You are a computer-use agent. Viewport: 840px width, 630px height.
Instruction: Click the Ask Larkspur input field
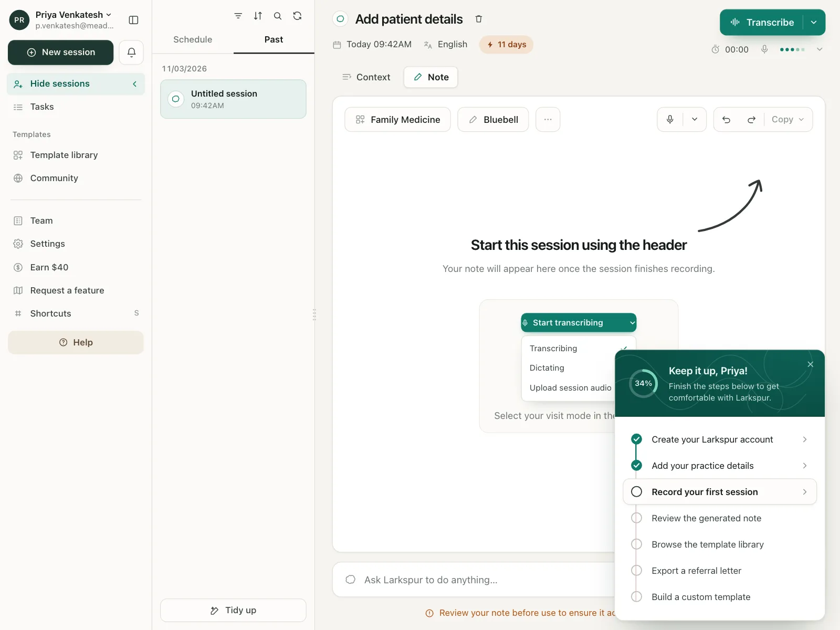474,580
